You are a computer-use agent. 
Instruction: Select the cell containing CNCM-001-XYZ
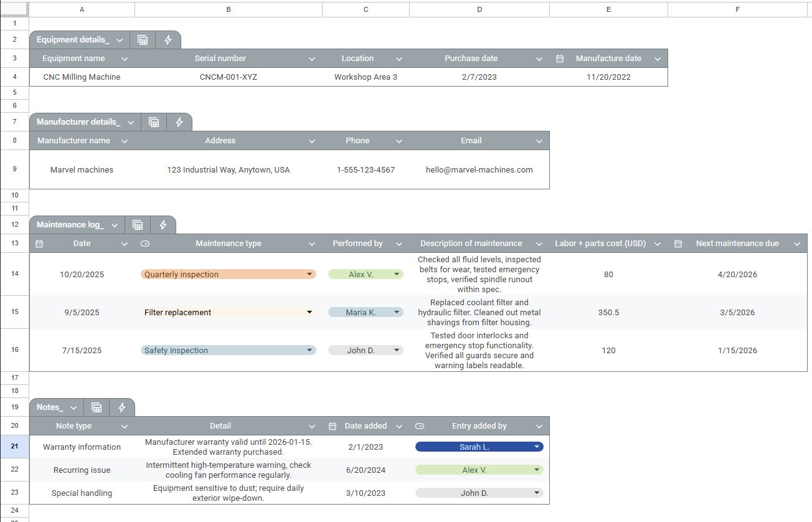(228, 77)
